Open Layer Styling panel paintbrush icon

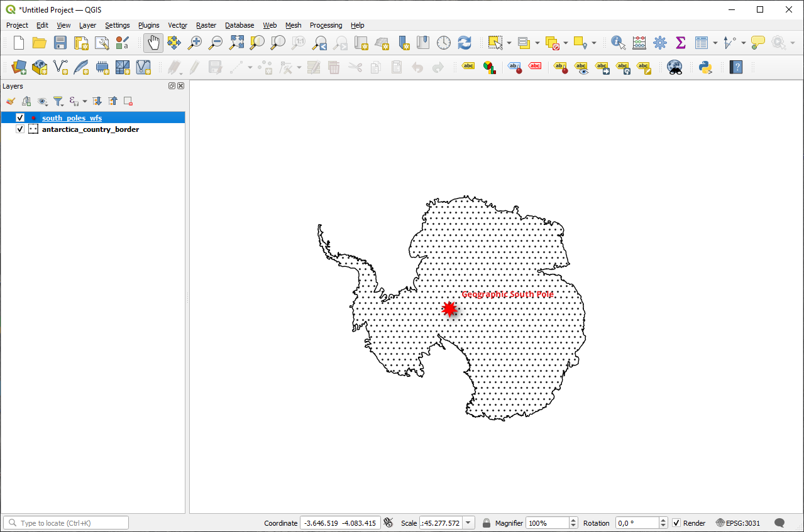[10, 101]
